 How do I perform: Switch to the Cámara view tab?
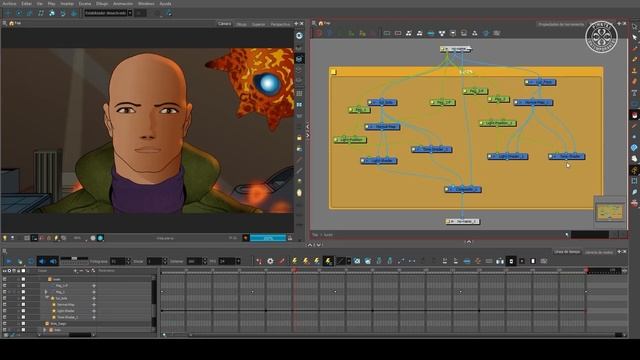click(x=224, y=24)
